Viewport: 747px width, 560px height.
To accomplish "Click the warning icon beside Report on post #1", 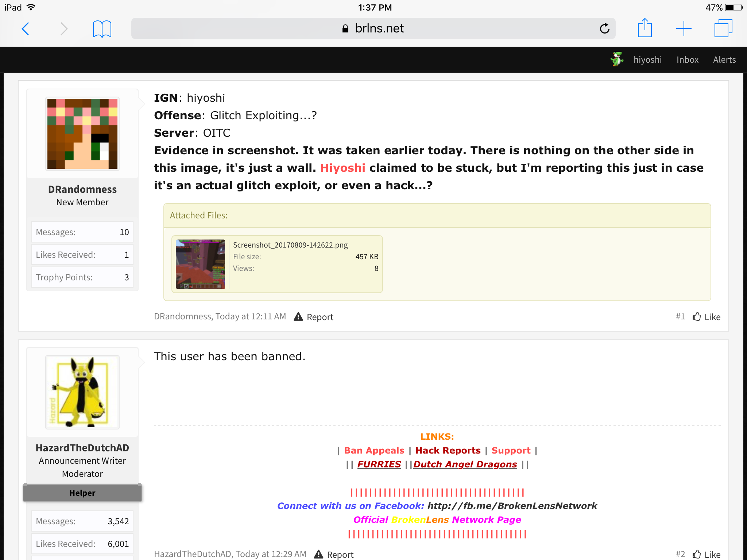I will [298, 316].
